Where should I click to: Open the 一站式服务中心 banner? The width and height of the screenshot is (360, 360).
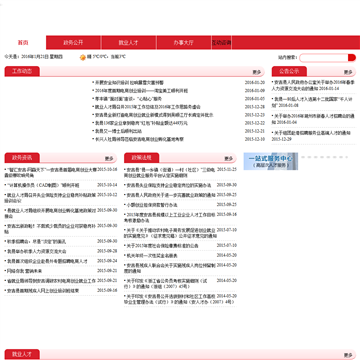[271, 161]
